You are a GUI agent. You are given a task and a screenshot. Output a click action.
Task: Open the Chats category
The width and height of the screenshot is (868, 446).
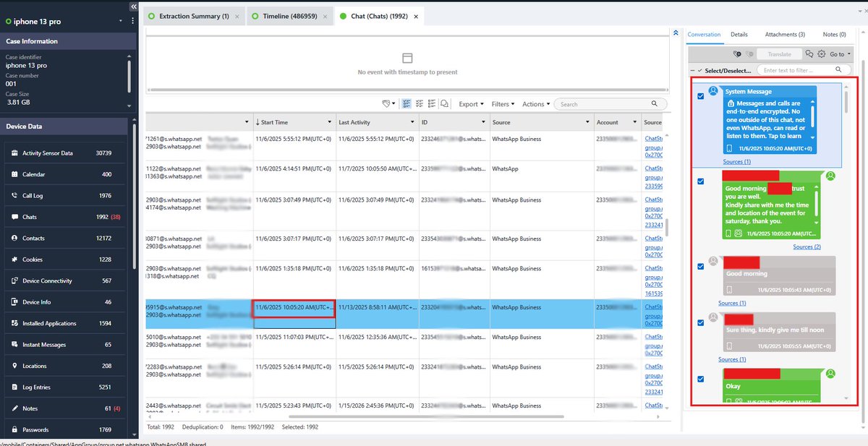(x=64, y=217)
